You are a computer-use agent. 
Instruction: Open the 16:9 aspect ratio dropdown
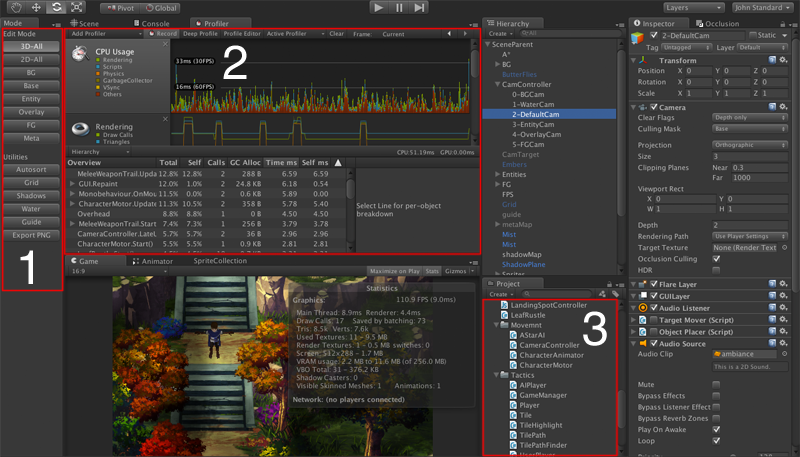pyautogui.click(x=118, y=271)
